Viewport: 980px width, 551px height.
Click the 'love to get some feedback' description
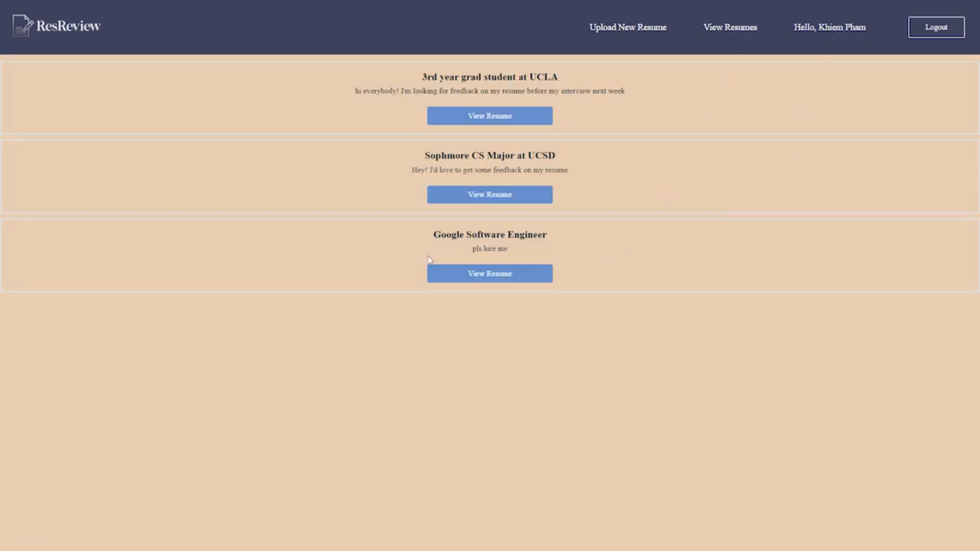[489, 170]
